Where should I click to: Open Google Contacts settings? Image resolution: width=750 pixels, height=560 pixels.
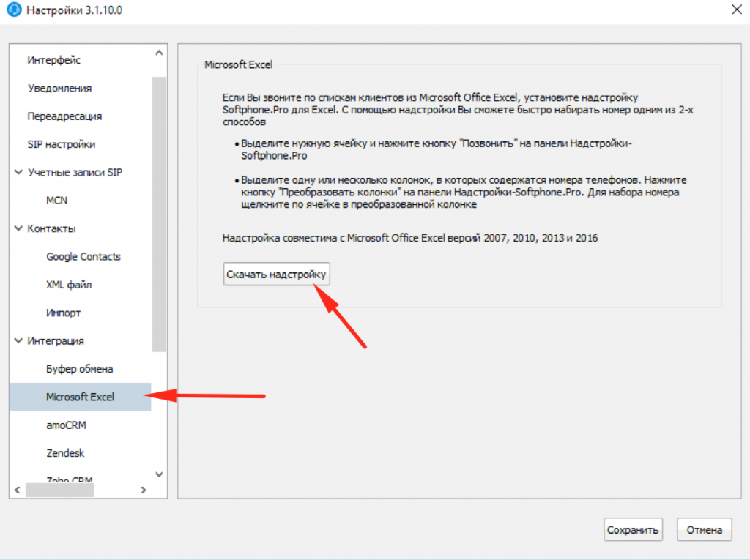coord(83,257)
